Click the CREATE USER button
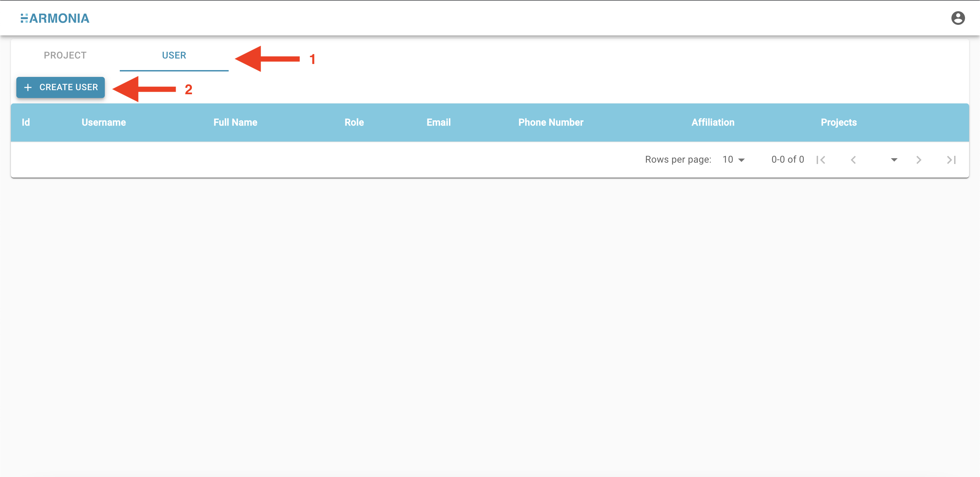The image size is (980, 477). (61, 87)
